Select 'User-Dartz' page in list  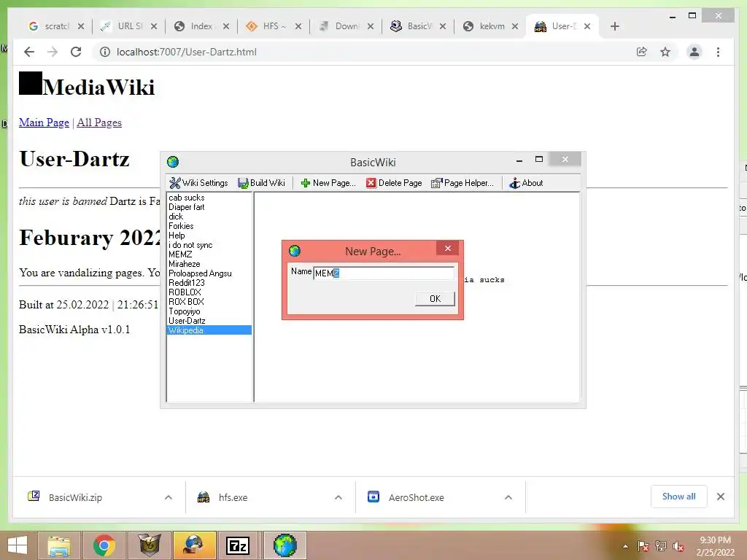click(x=187, y=321)
